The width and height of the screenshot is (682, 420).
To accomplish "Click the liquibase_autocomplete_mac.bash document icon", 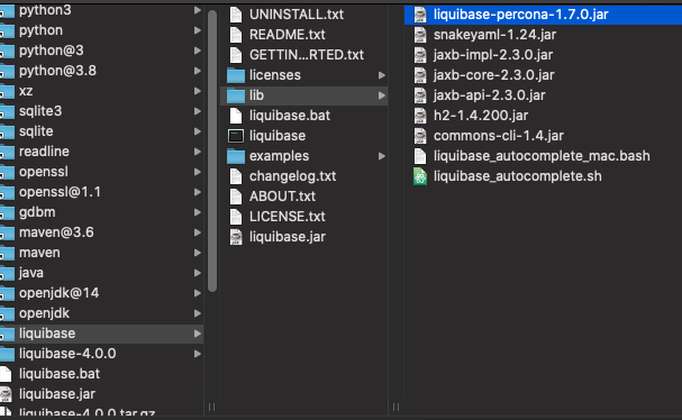I will 420,156.
